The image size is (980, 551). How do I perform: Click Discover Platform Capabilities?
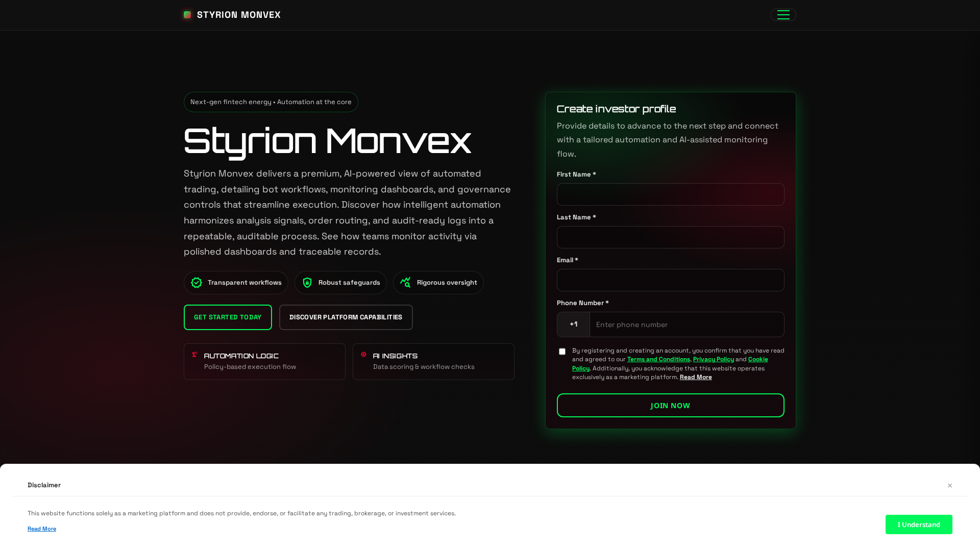346,317
